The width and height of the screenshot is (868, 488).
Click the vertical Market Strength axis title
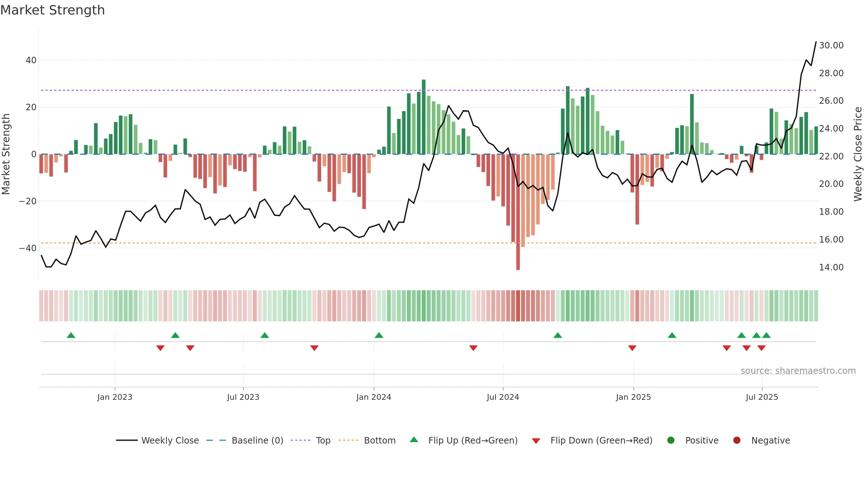coord(6,154)
